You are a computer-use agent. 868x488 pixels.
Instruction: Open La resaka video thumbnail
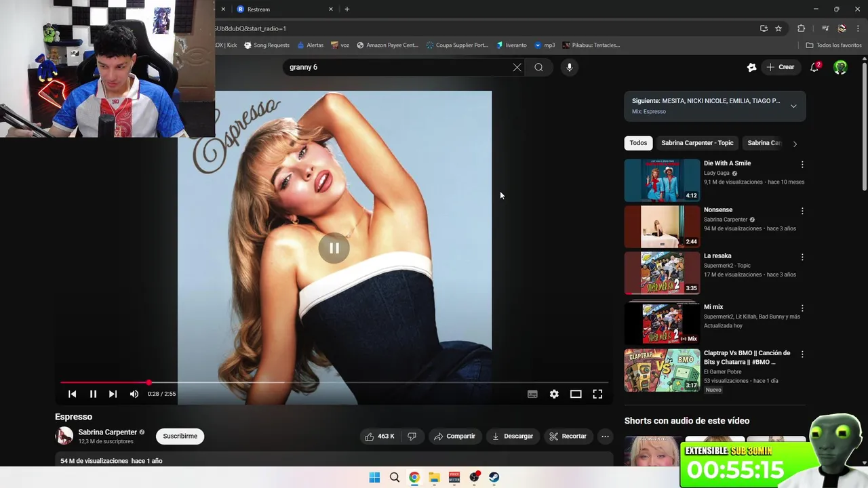coord(662,273)
